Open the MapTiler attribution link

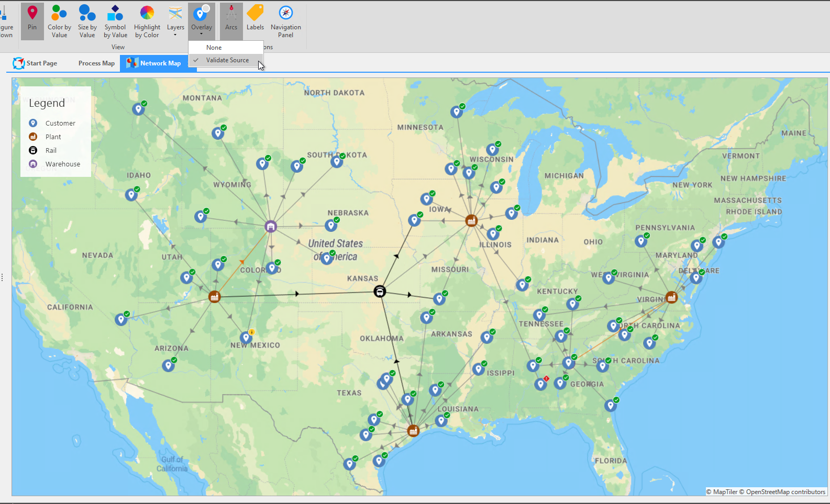pos(722,492)
